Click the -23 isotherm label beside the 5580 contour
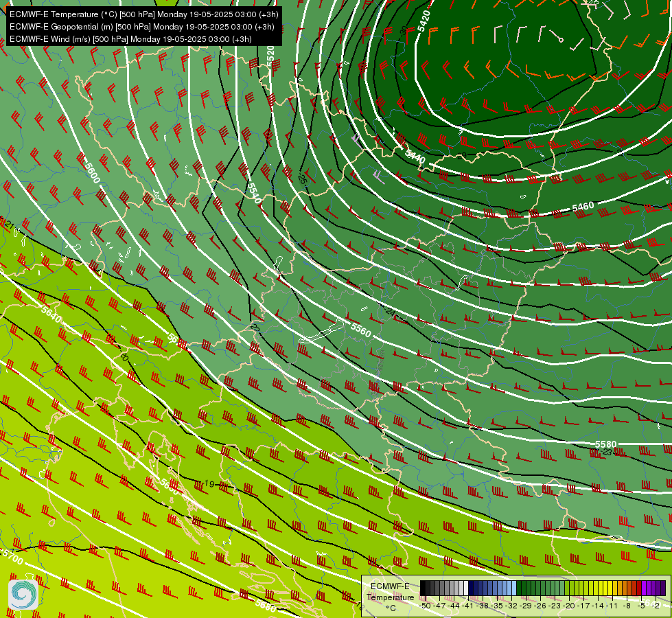 [606, 452]
